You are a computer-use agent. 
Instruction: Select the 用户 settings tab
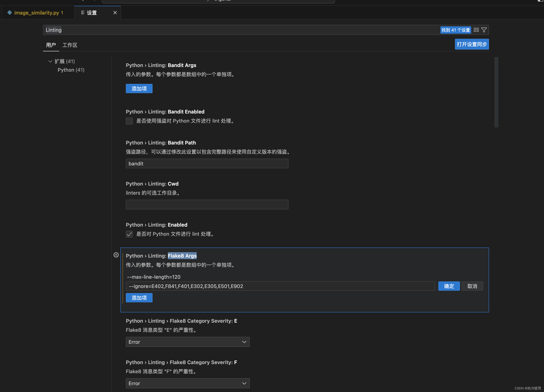(x=51, y=45)
